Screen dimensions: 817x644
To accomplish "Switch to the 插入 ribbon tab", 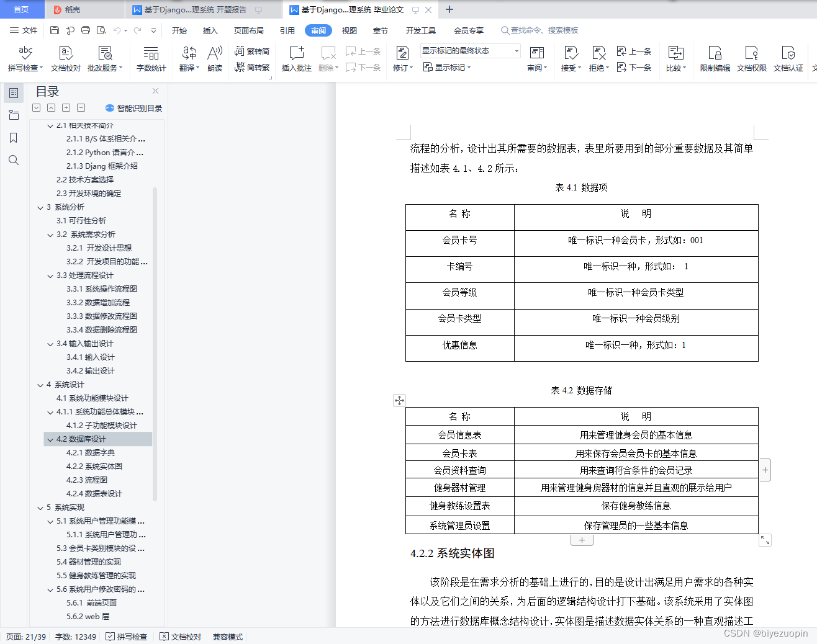I will [210, 30].
